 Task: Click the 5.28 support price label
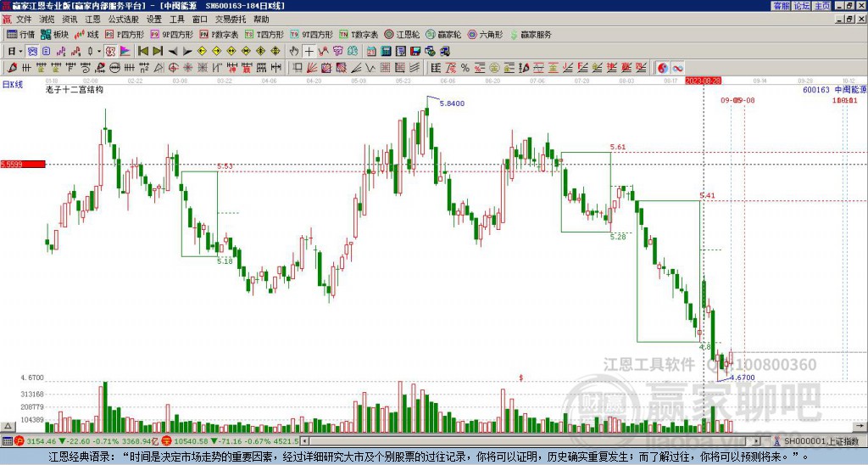tap(618, 237)
